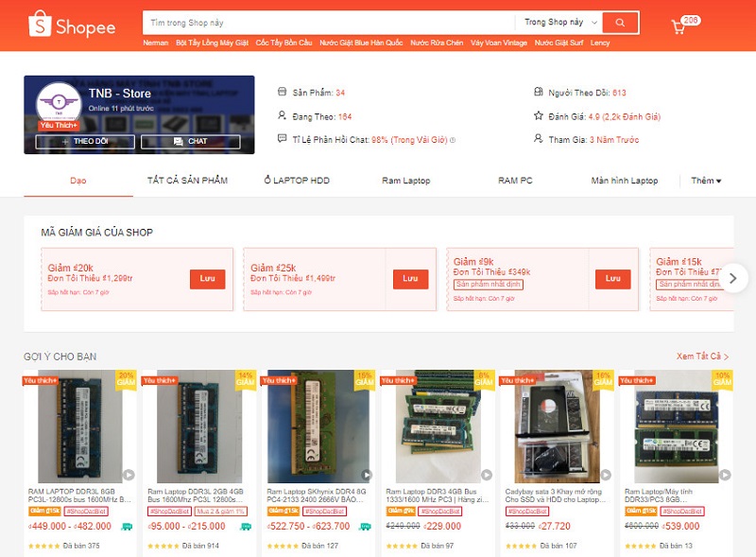Switch to the 'TẤT CẢ SẢN PHẨM' tab
The height and width of the screenshot is (557, 756).
(187, 181)
